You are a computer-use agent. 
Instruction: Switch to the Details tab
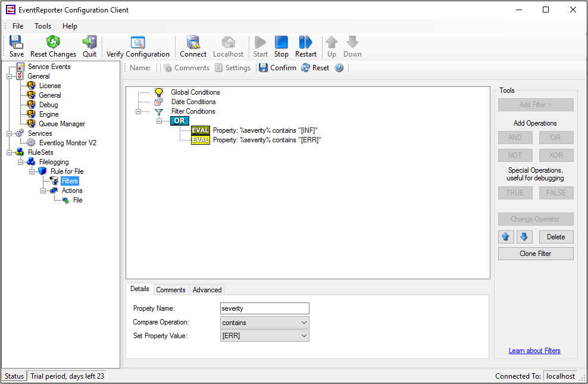139,289
